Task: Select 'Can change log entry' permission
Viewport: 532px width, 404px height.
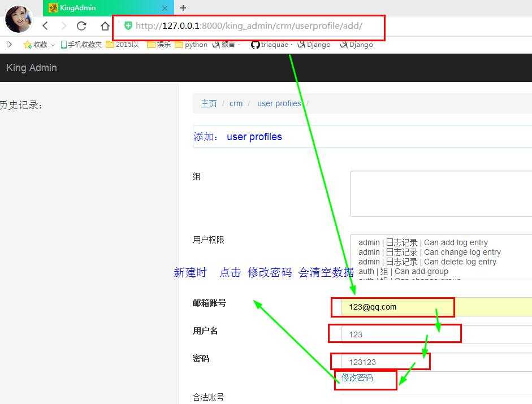Action: pos(430,252)
